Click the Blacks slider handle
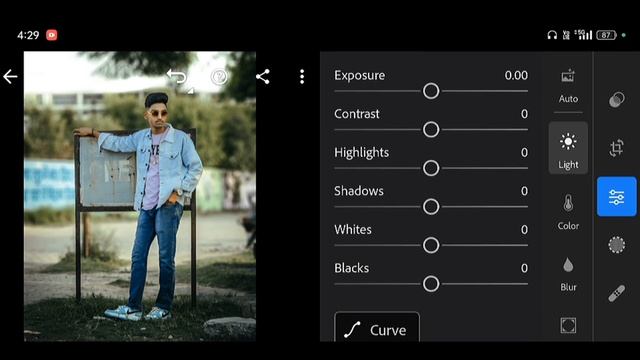The height and width of the screenshot is (360, 640). tap(431, 284)
